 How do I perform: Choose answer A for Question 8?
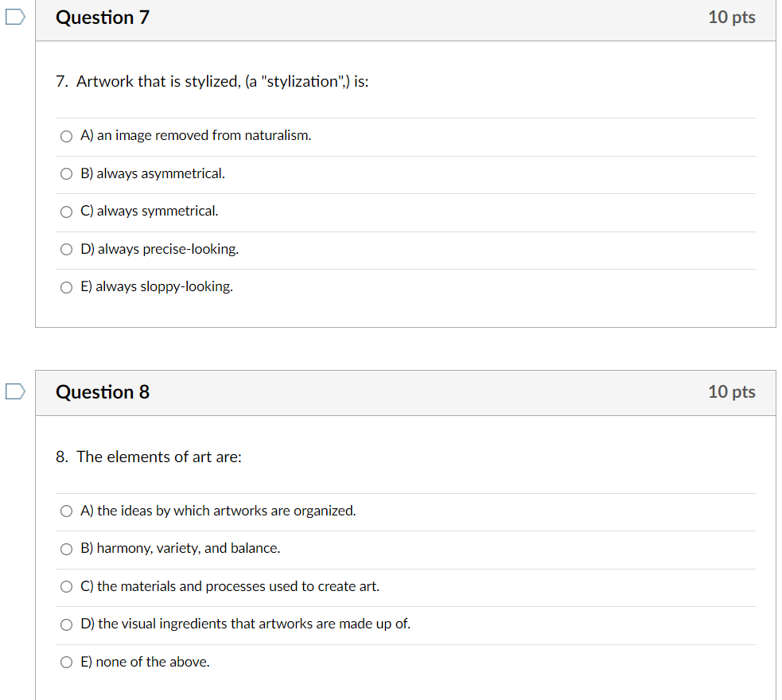[x=66, y=511]
